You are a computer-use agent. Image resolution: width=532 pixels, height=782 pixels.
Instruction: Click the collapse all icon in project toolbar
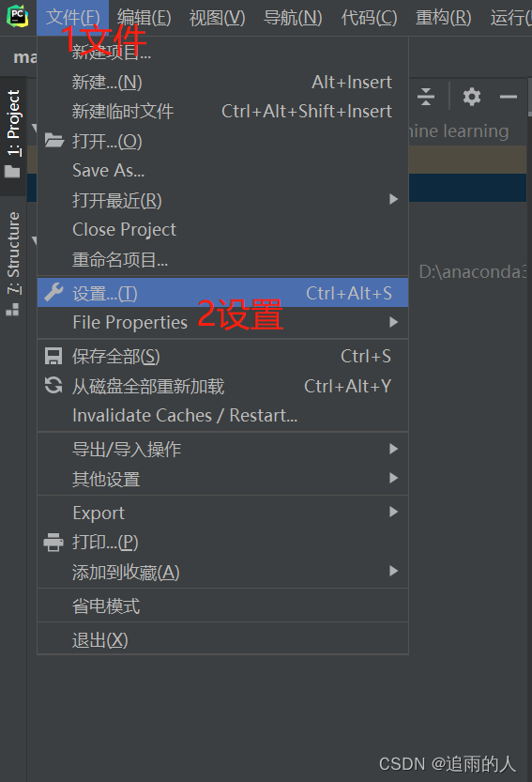(x=426, y=97)
